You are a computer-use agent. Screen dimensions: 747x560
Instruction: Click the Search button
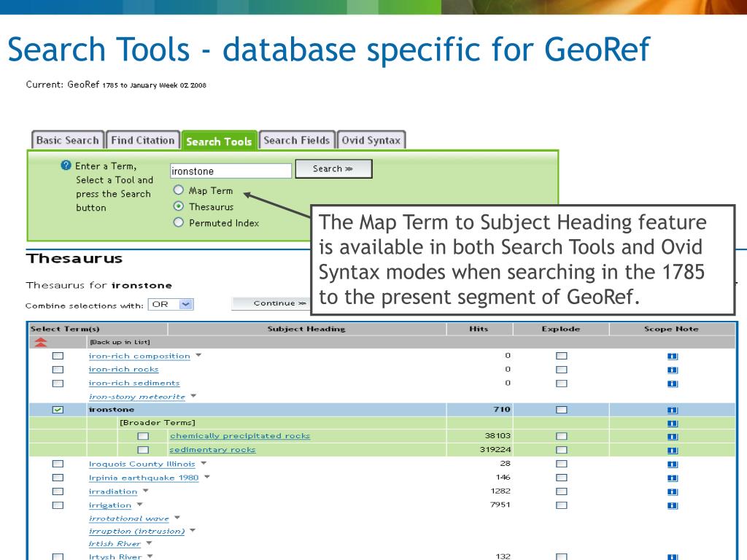coord(333,169)
